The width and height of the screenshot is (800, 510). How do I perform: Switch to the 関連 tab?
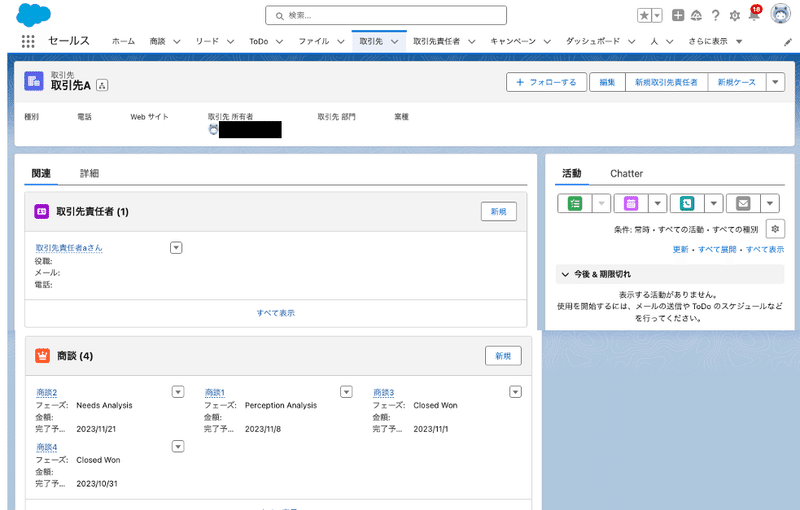(41, 173)
